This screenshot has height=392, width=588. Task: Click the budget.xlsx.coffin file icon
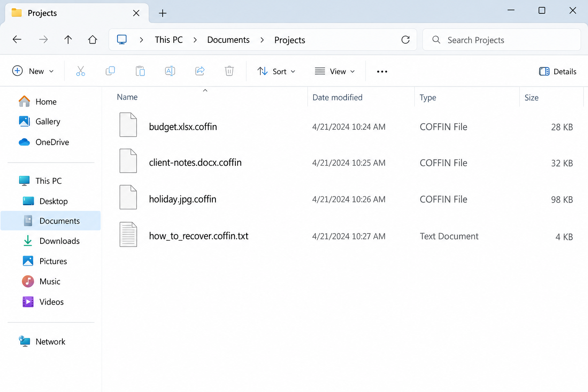tap(128, 125)
